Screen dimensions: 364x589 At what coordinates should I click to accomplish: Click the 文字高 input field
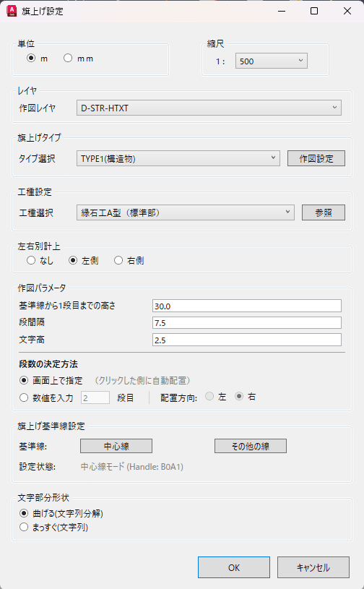tap(247, 340)
